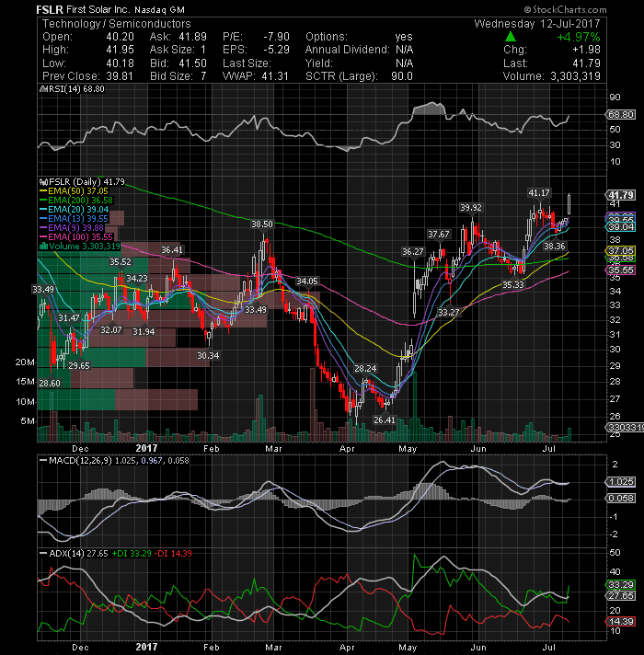
Task: Click the dash marker before MACD(12,26,9)
Action: tap(43, 460)
